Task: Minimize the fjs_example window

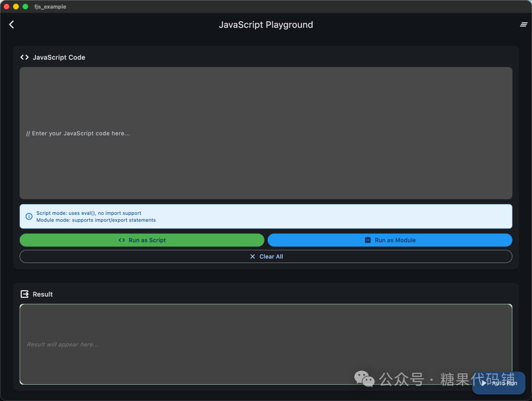Action: pyautogui.click(x=16, y=6)
